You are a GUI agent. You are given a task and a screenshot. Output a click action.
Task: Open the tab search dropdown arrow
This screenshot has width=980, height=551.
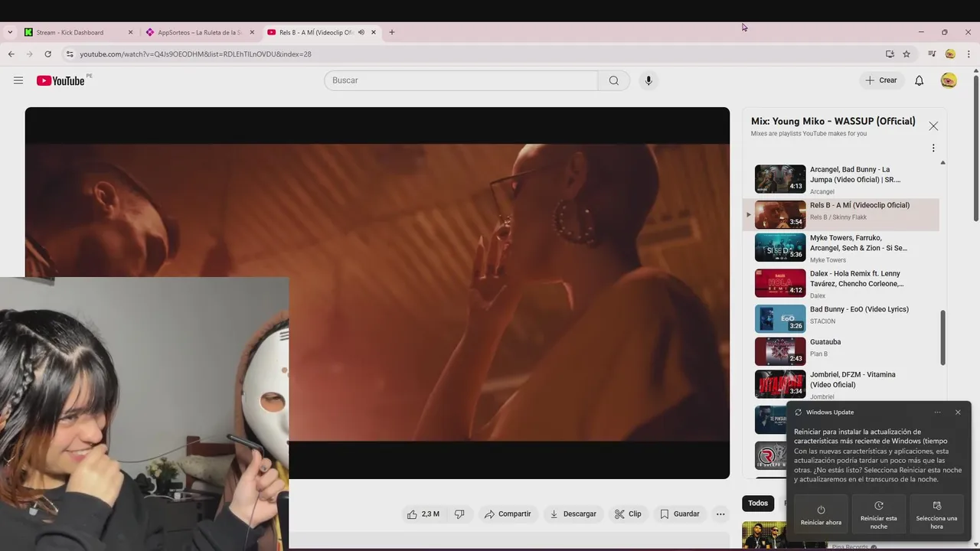point(10,32)
